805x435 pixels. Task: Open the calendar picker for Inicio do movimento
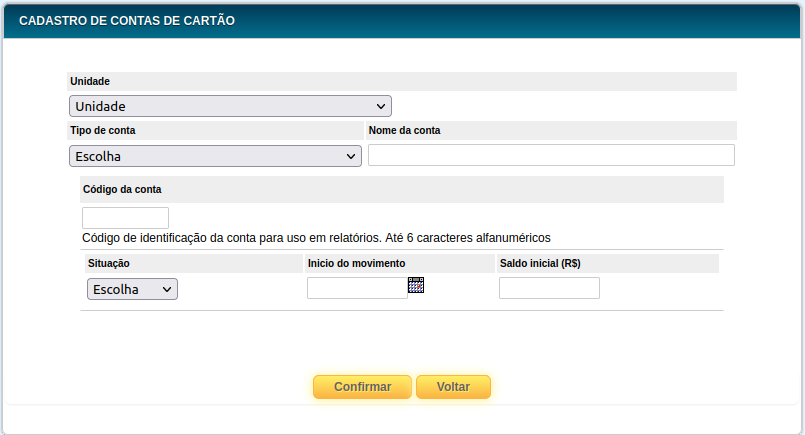point(416,285)
